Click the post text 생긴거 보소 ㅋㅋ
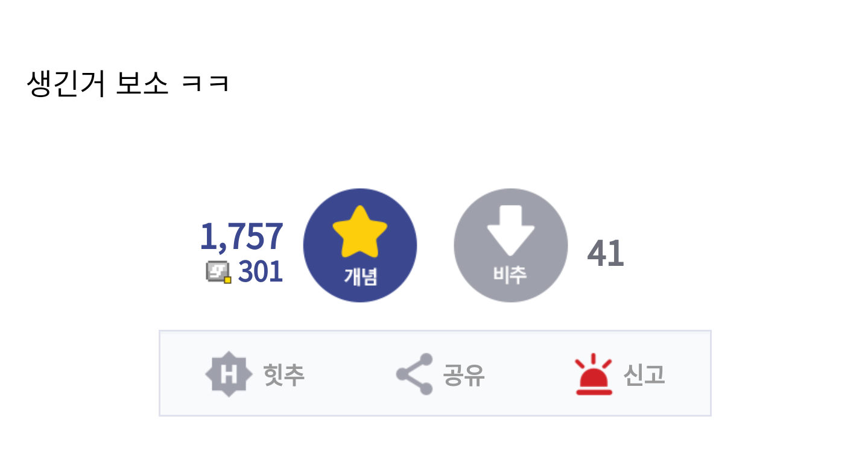 pyautogui.click(x=128, y=84)
